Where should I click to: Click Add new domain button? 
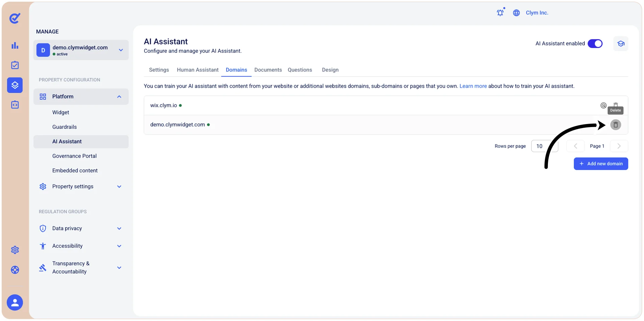[x=601, y=164]
